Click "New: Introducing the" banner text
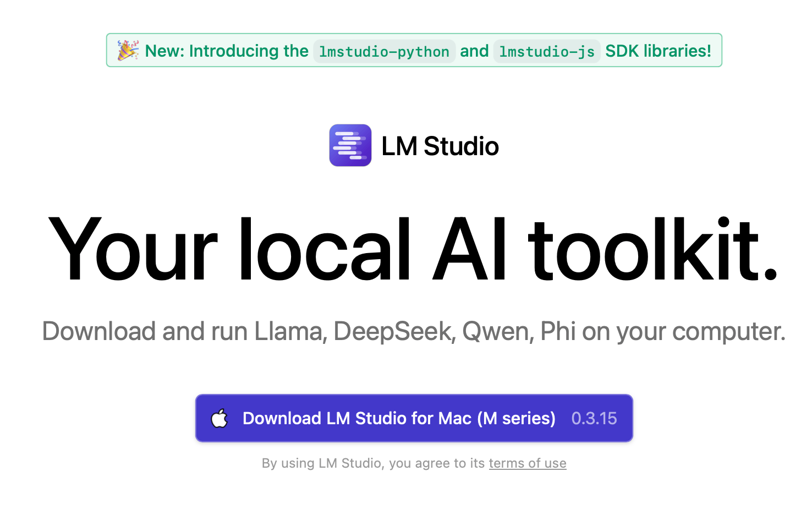Screen dimensions: 812x515 (227, 51)
